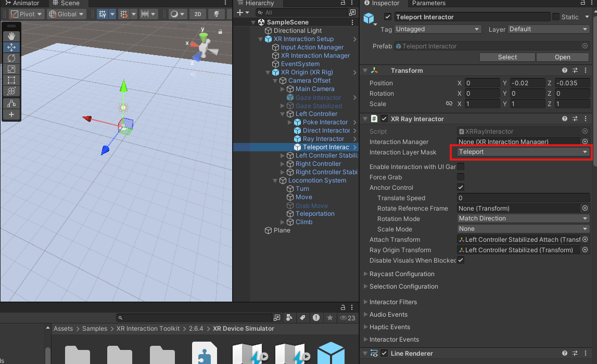This screenshot has width=597, height=364.
Task: Click the constrained proportions scale link icon
Action: tap(449, 103)
